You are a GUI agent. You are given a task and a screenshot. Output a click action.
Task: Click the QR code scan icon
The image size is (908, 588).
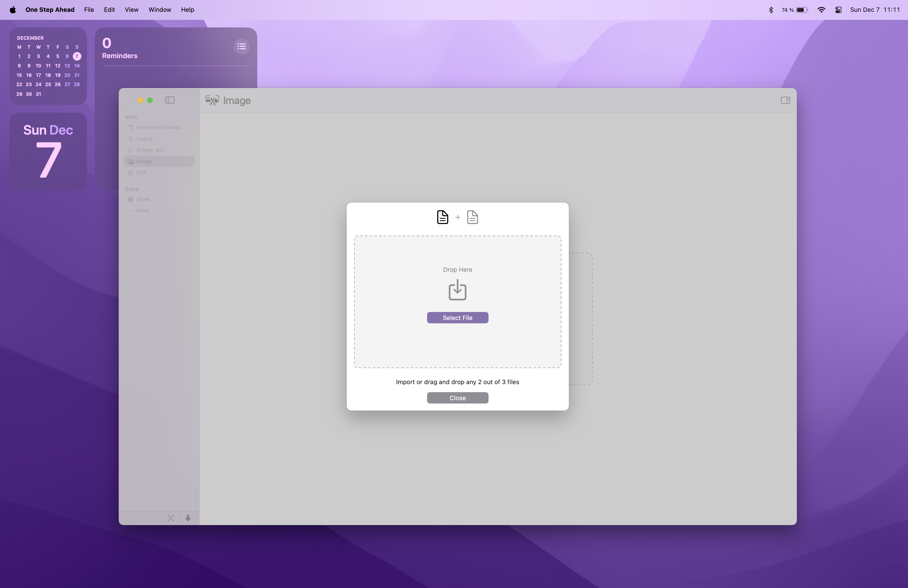pos(171,518)
